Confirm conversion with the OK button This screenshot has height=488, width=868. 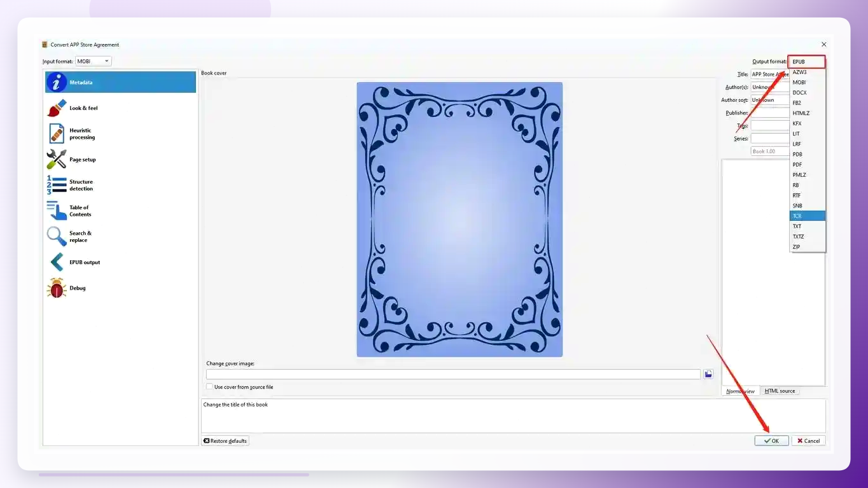[x=771, y=441]
